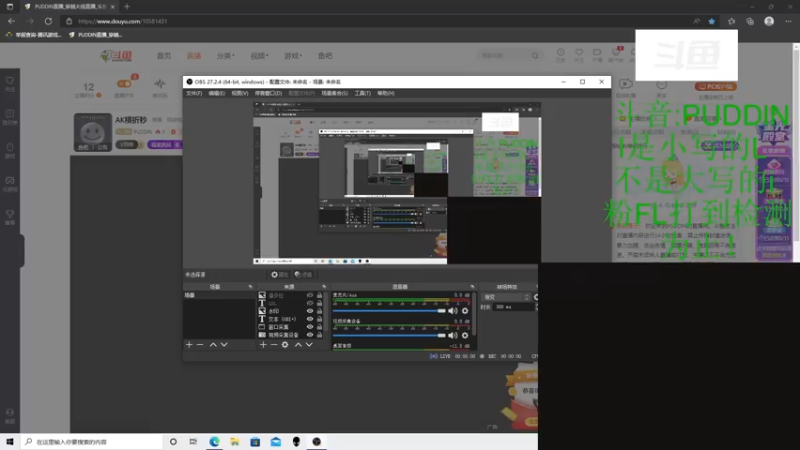Open a new browser tab with plus
Screen dimensions: 800x450
(127, 7)
